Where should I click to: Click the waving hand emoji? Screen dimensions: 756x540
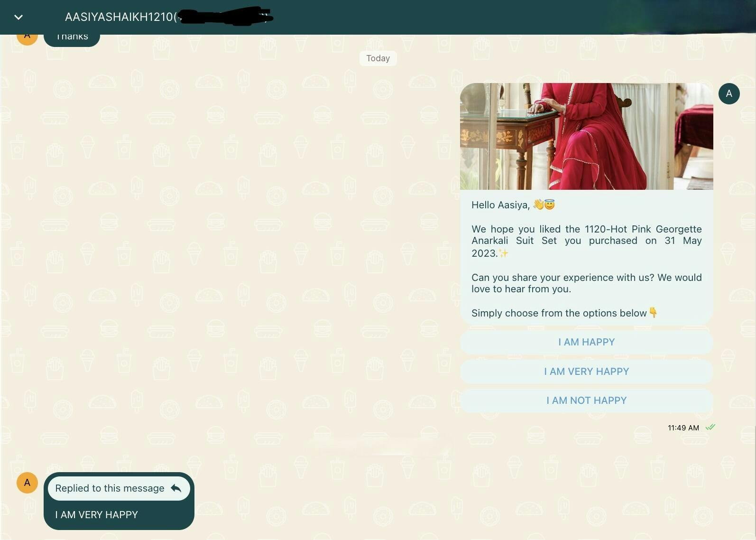click(x=538, y=205)
